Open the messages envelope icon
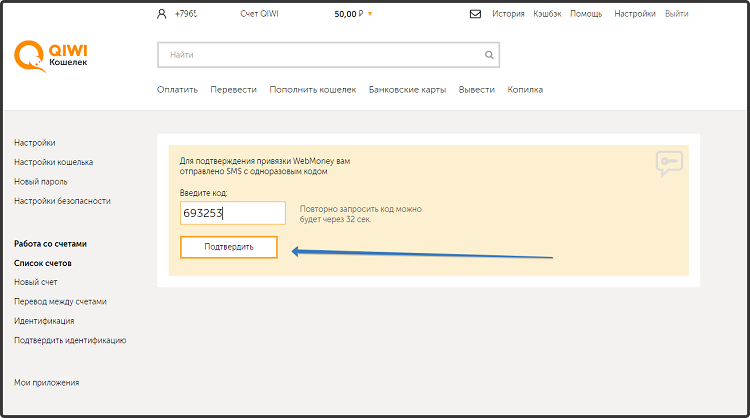This screenshot has height=418, width=750. 475,14
